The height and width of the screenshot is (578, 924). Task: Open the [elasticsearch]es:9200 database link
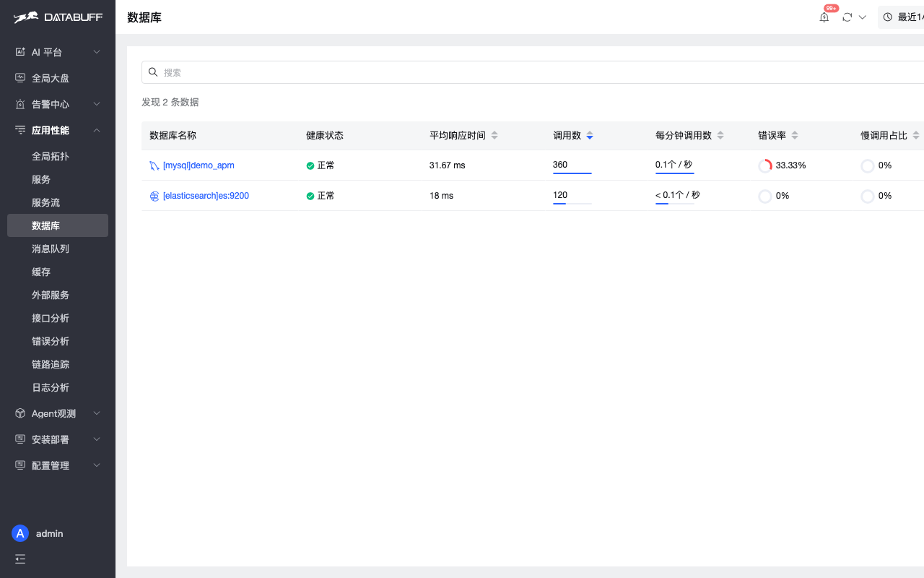(206, 196)
